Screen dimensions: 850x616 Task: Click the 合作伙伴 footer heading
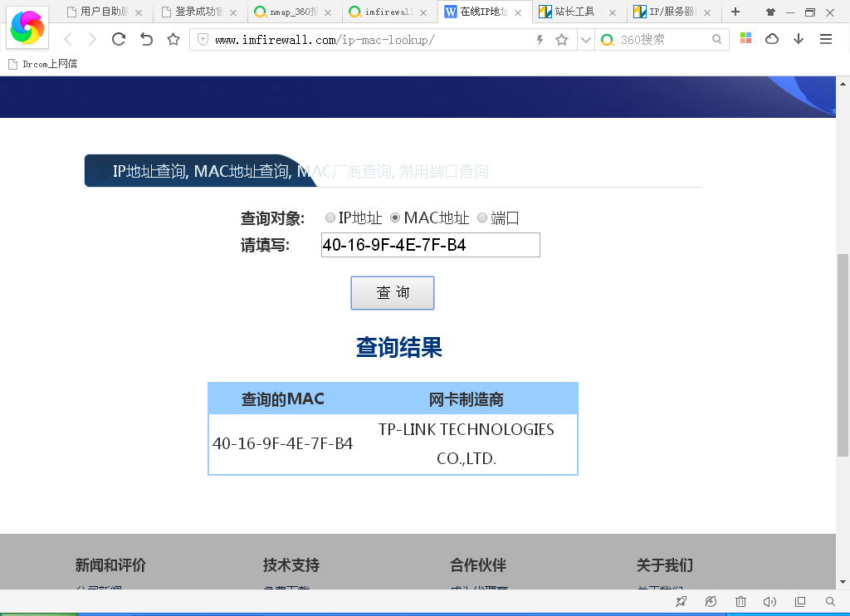[478, 565]
